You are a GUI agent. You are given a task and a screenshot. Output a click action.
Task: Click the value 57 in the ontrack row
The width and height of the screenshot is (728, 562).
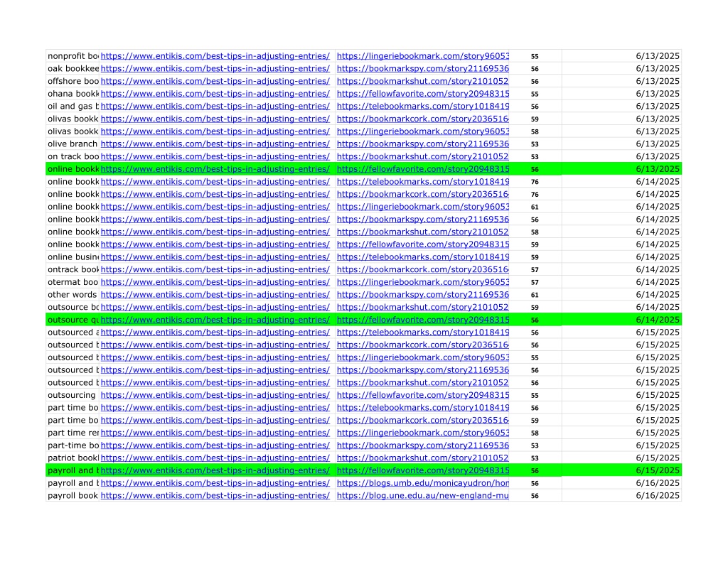pyautogui.click(x=535, y=269)
